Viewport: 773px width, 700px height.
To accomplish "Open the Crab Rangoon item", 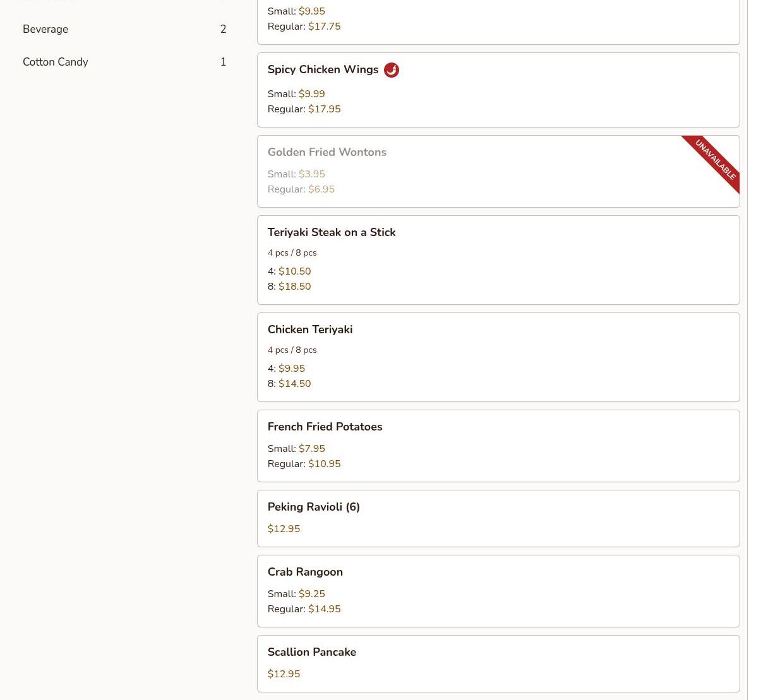I will [x=305, y=572].
